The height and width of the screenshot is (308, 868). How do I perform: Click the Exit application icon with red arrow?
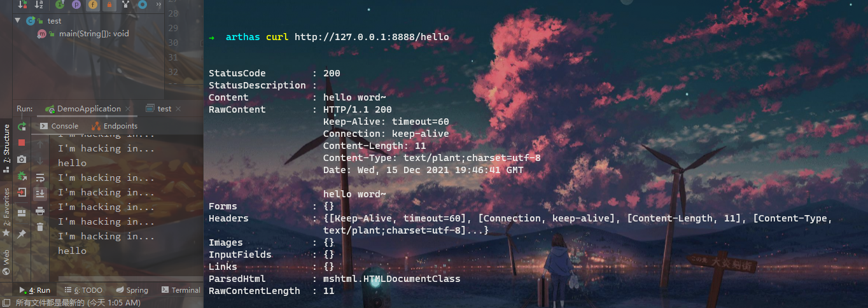coord(22,192)
